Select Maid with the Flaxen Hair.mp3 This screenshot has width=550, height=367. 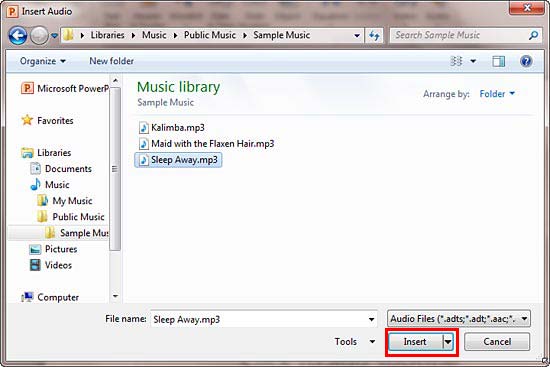206,144
